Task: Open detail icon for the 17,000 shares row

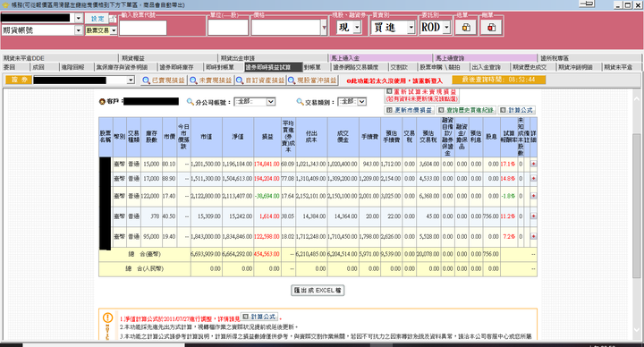Action: [x=533, y=179]
